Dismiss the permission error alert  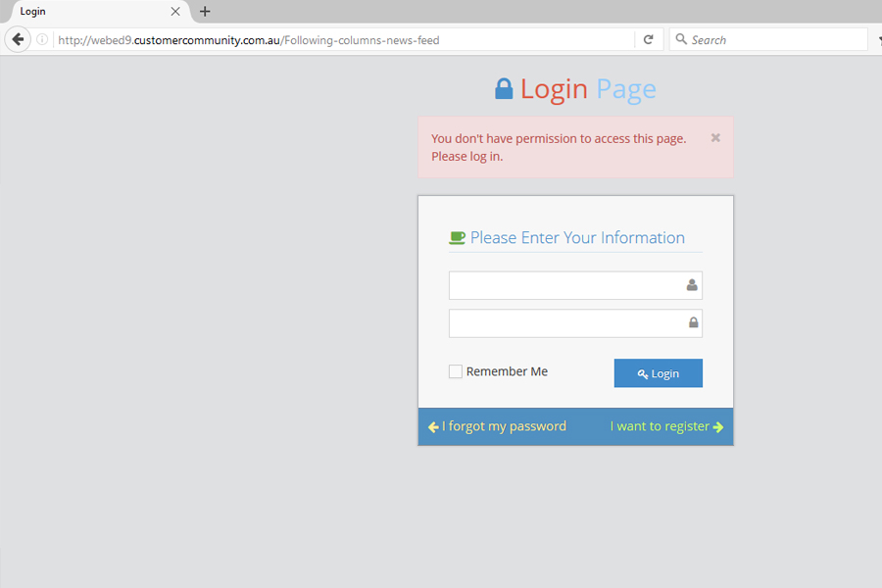pyautogui.click(x=715, y=138)
